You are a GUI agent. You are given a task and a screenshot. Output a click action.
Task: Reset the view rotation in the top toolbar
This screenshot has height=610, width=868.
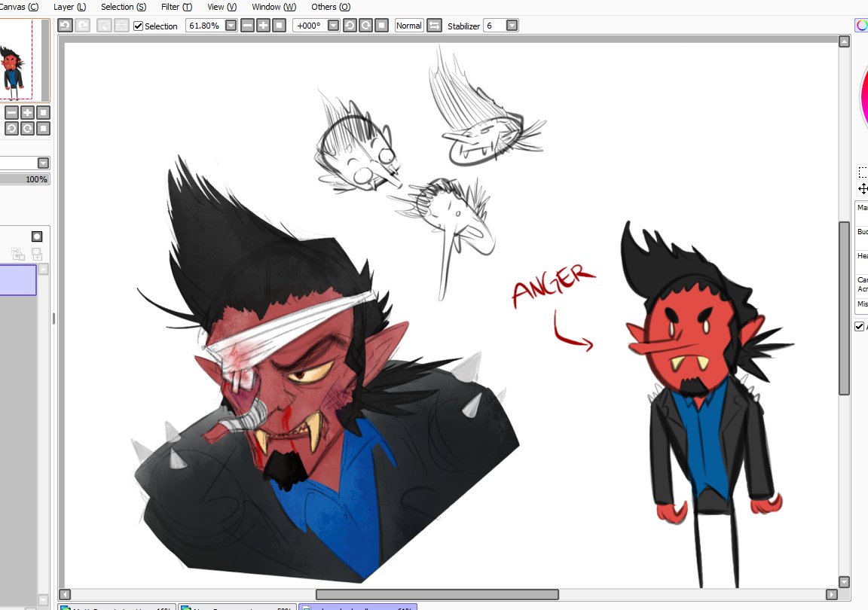tap(381, 26)
